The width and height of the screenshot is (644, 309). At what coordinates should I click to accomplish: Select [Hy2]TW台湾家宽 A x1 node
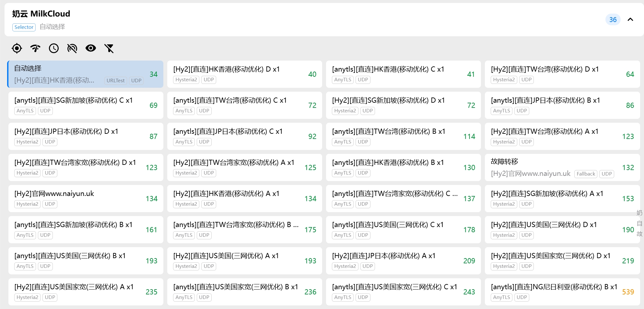(245, 167)
